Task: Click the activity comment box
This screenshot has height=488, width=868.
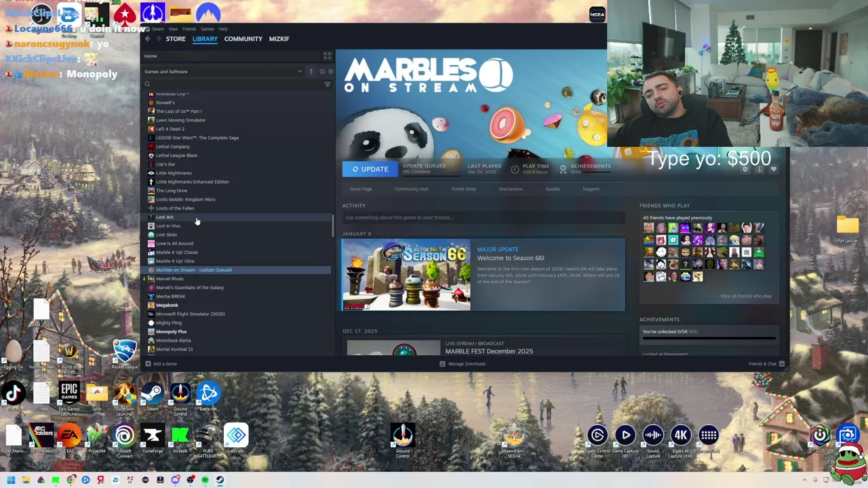Action: pos(484,218)
